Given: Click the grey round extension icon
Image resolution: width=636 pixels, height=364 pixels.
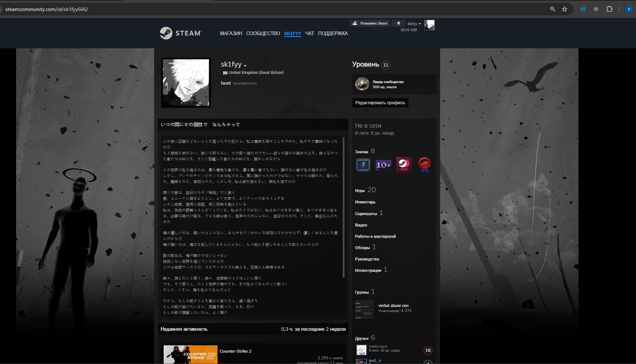Looking at the screenshot, I should point(596,9).
